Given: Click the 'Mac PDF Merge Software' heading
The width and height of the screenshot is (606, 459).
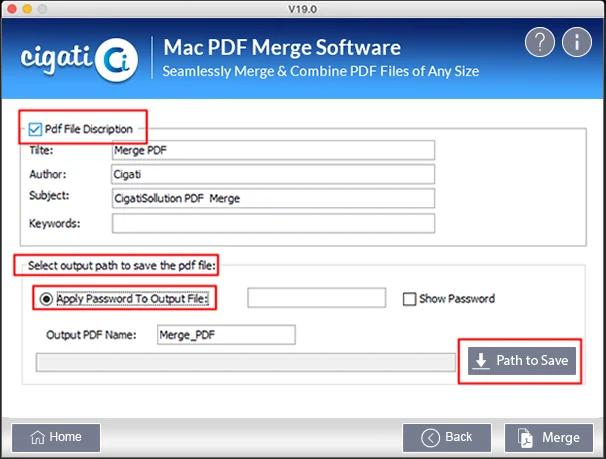Looking at the screenshot, I should click(x=282, y=48).
